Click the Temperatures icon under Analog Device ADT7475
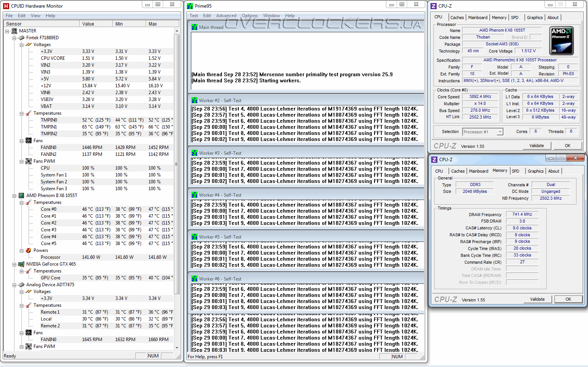 (x=29, y=305)
